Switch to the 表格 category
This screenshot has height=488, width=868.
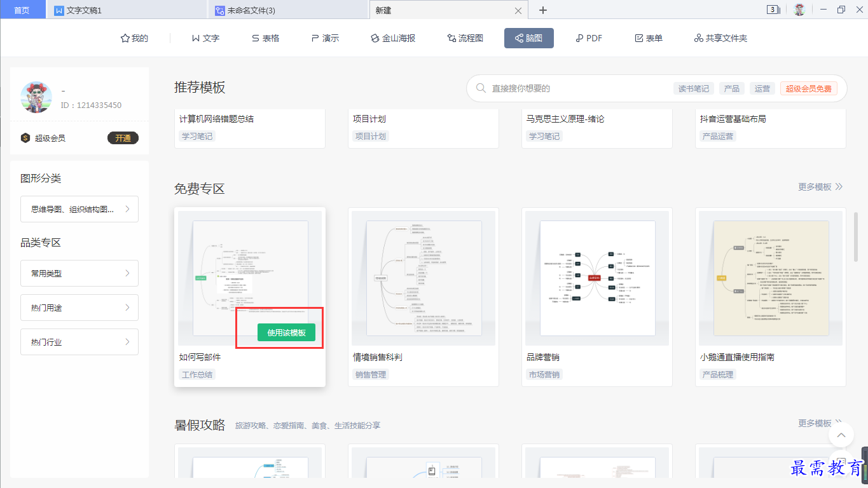265,38
